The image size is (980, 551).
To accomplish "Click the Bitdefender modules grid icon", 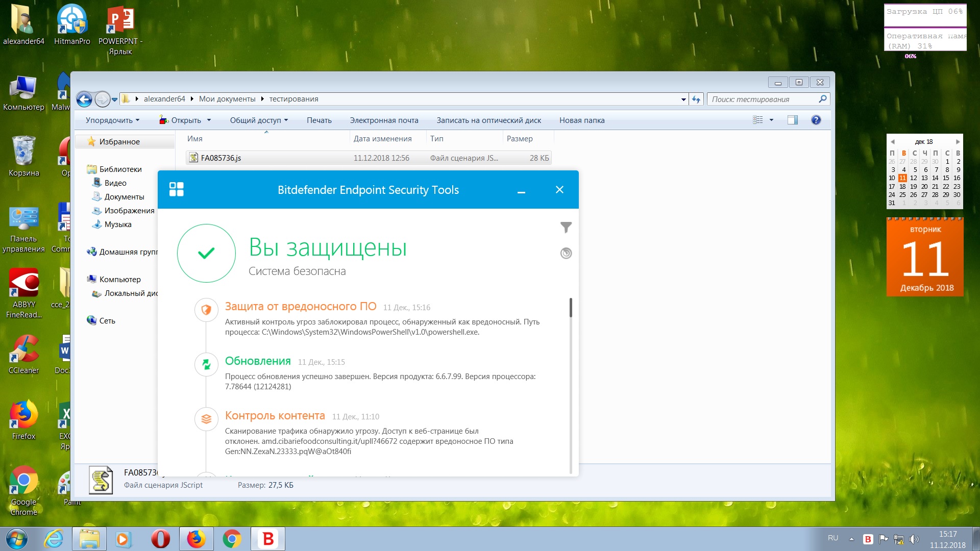I will point(176,189).
